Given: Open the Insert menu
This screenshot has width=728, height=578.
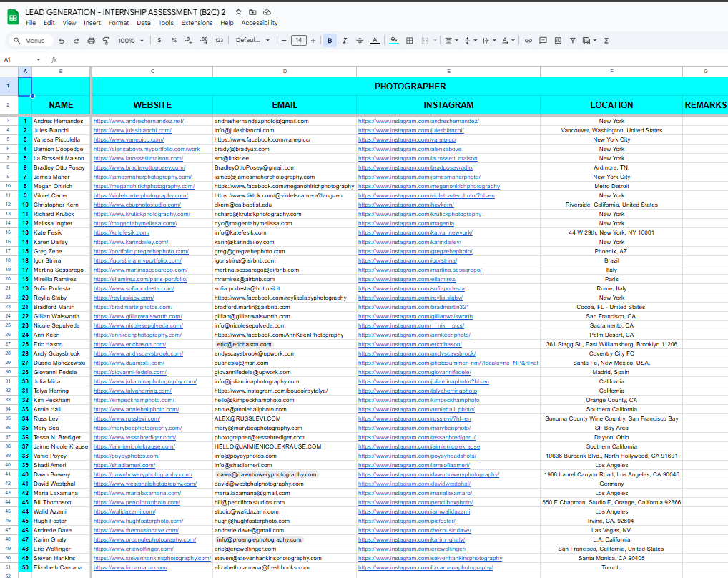Looking at the screenshot, I should (x=92, y=23).
